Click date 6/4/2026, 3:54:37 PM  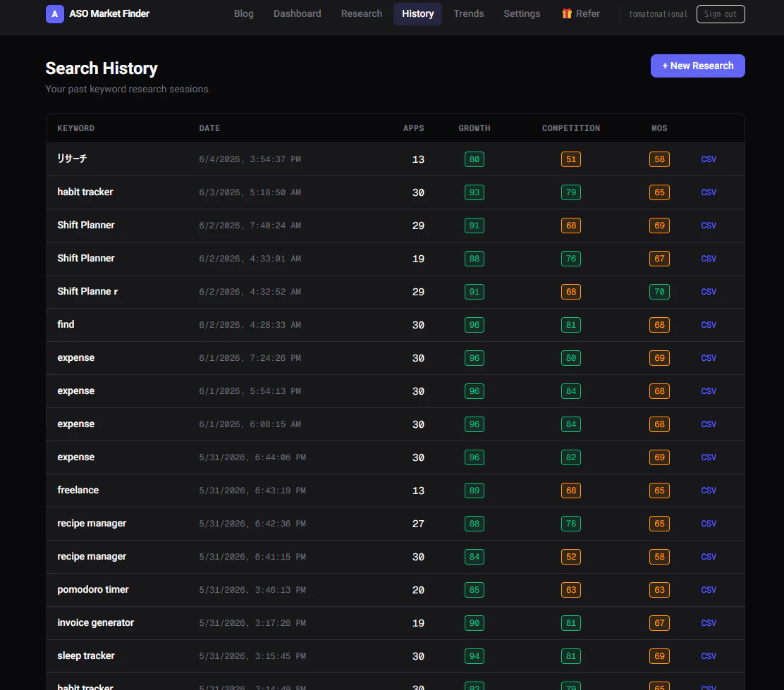(250, 159)
